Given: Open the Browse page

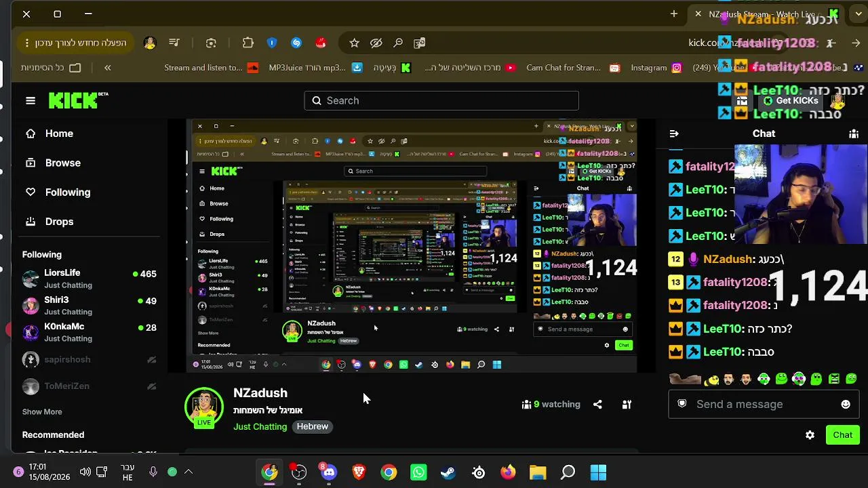Looking at the screenshot, I should [53, 163].
